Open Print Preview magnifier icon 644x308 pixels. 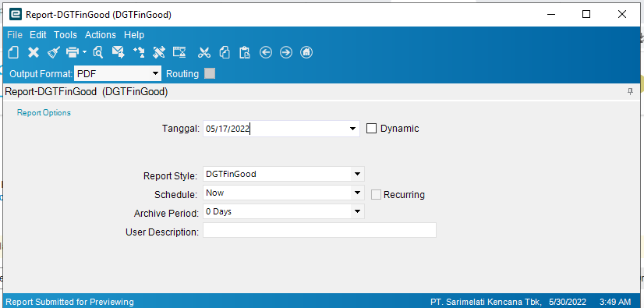[97, 52]
